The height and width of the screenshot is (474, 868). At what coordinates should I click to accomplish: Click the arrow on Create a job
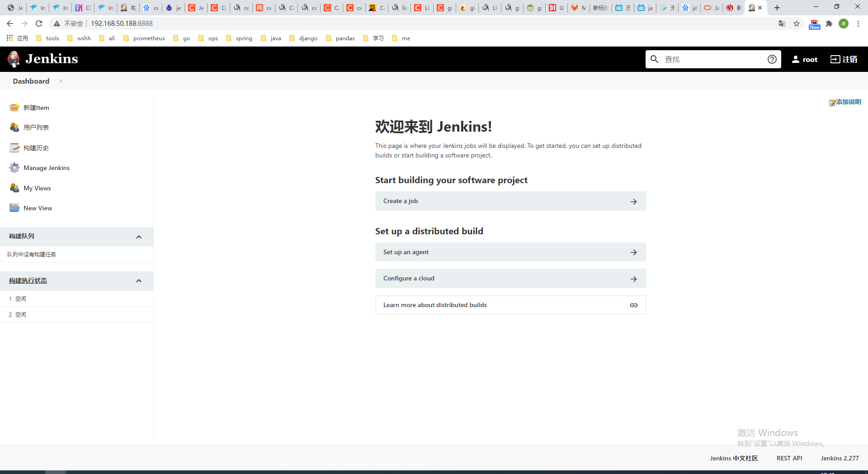click(634, 202)
